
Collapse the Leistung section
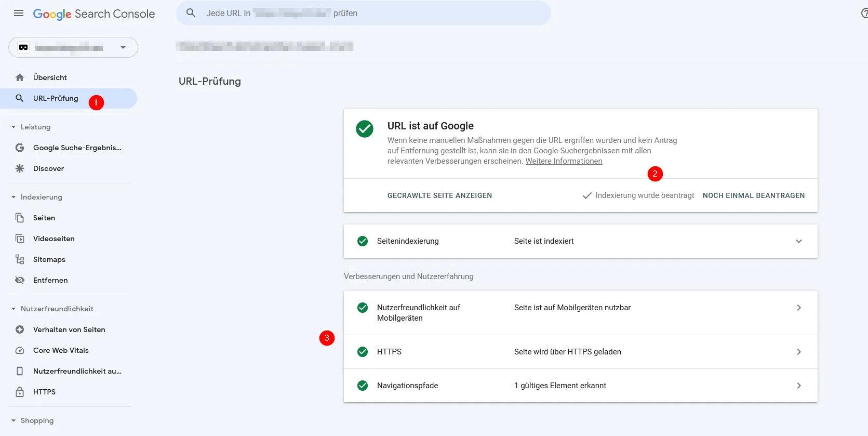14,127
